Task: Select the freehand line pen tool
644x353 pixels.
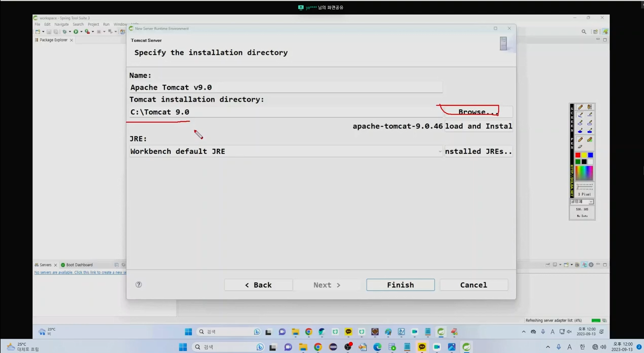Action: [x=580, y=115]
